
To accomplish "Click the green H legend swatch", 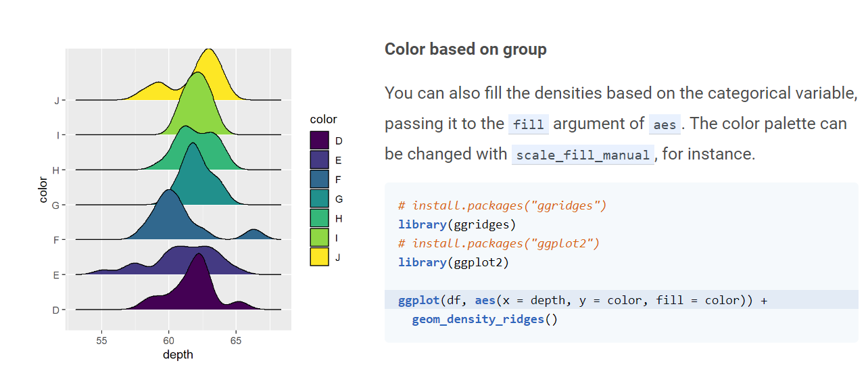I will pos(319,218).
